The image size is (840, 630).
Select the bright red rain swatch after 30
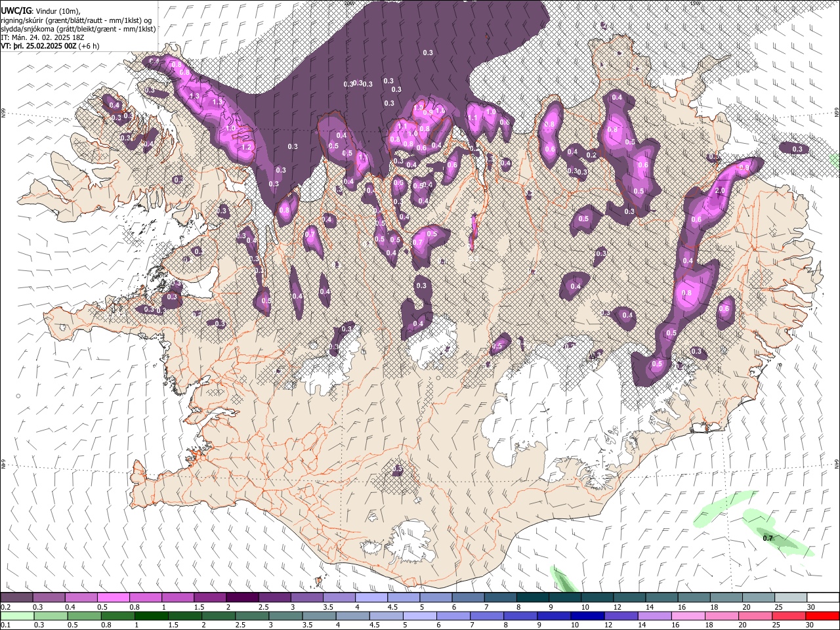click(x=823, y=616)
